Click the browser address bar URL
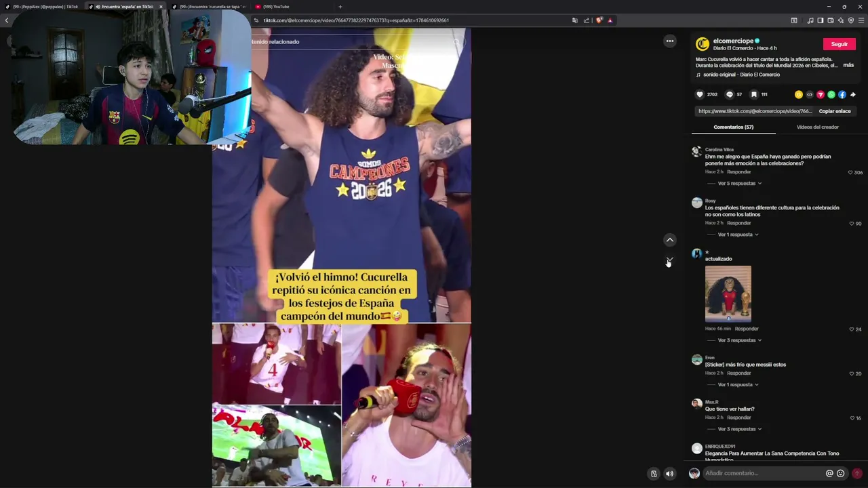 tap(356, 20)
